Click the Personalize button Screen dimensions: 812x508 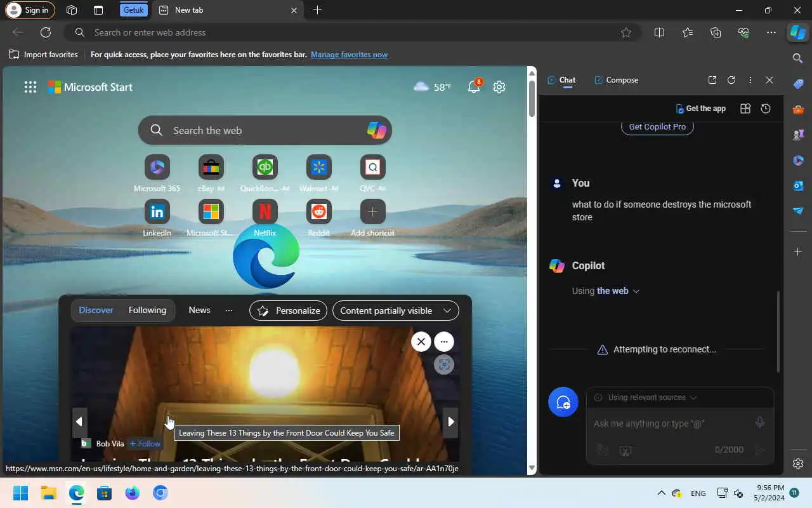289,311
